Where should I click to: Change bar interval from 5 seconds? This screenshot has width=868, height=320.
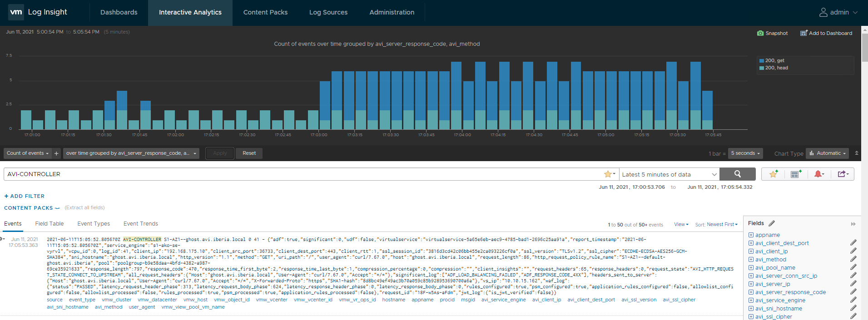click(x=745, y=153)
